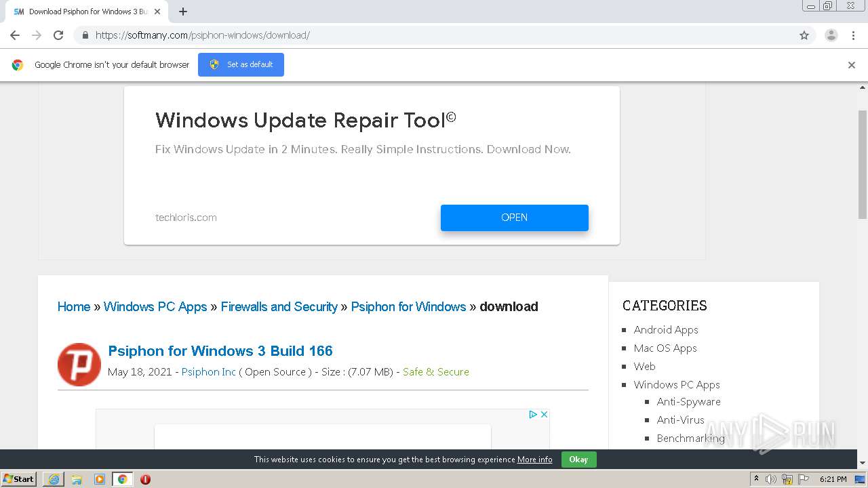The width and height of the screenshot is (868, 488).
Task: Dismiss the default browser notification bar
Action: click(852, 65)
